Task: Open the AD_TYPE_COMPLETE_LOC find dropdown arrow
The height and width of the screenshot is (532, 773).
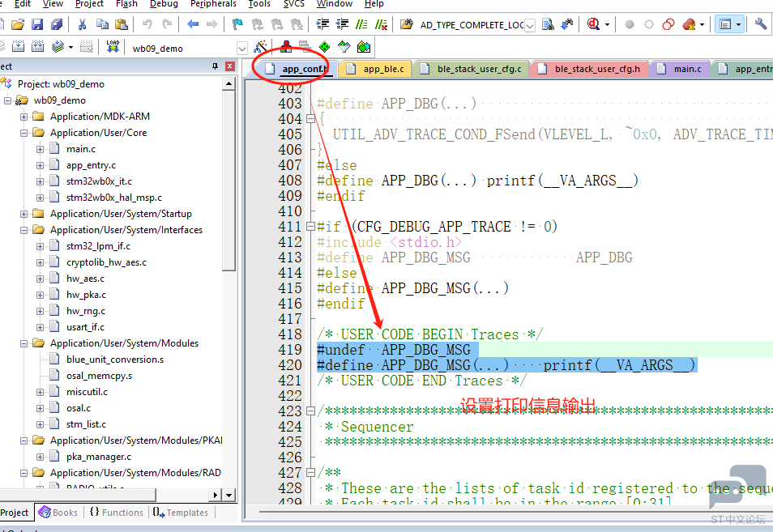Action: (529, 25)
